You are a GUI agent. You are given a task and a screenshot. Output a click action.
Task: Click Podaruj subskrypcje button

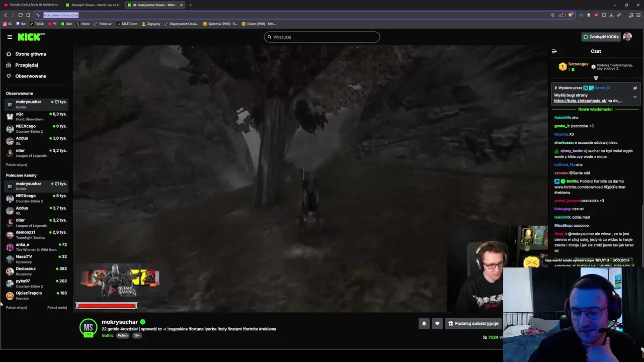pyautogui.click(x=473, y=323)
